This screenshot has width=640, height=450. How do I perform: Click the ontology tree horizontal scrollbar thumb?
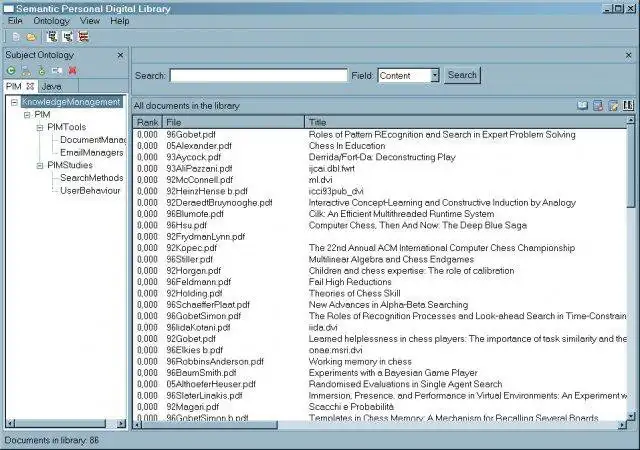click(x=60, y=424)
